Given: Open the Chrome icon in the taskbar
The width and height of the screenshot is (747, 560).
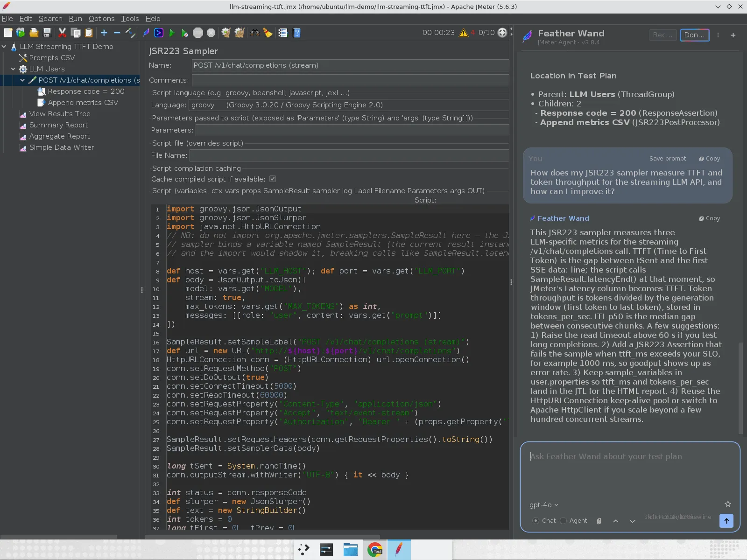Looking at the screenshot, I should 375,550.
